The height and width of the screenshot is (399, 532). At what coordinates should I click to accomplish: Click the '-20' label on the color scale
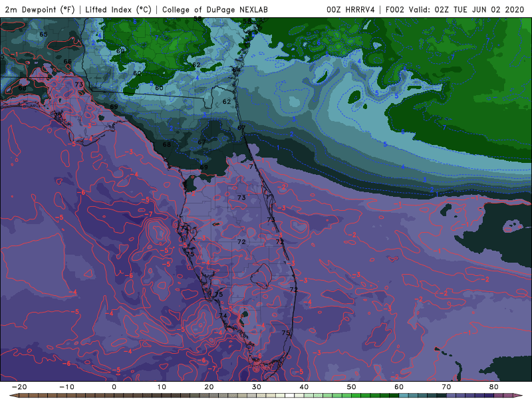19,387
